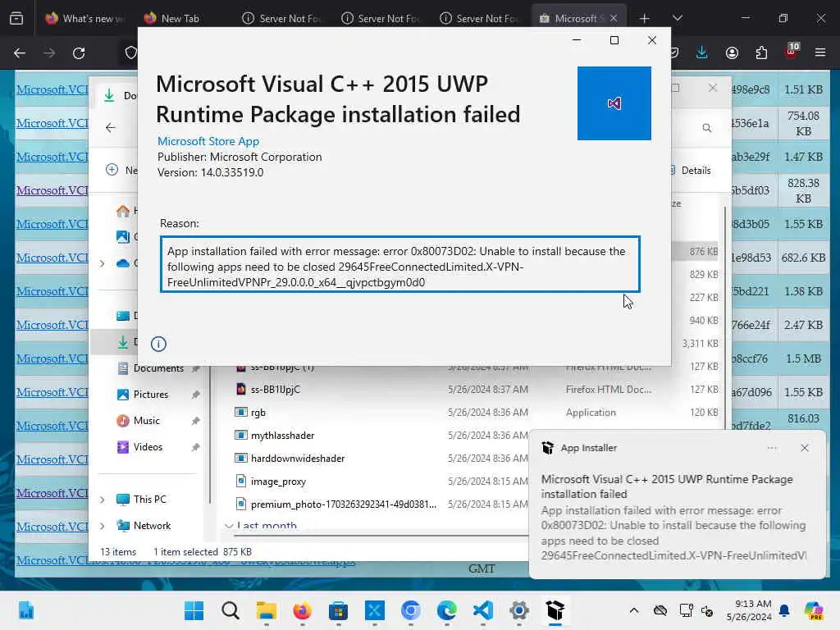Screen dimensions: 840x630
Task: Select Music in Explorer sidebar
Action: 146,421
